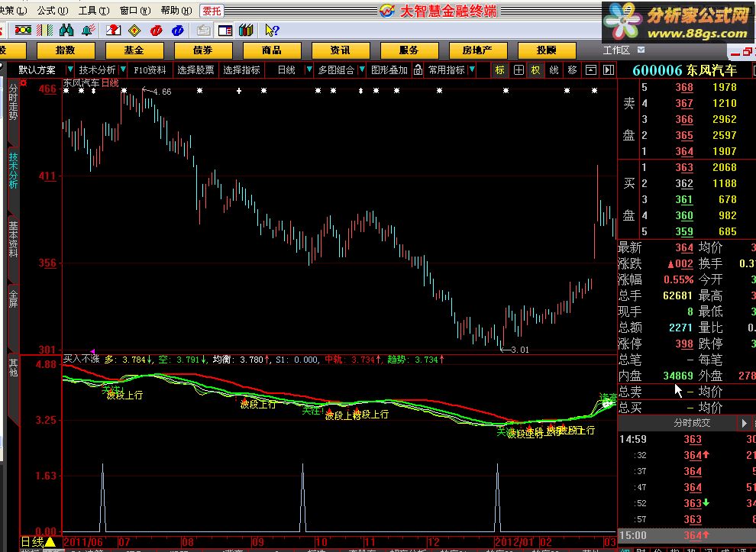The height and width of the screenshot is (552, 756).
Task: Click the yellow diamond up-arrow icon
Action: point(134,31)
